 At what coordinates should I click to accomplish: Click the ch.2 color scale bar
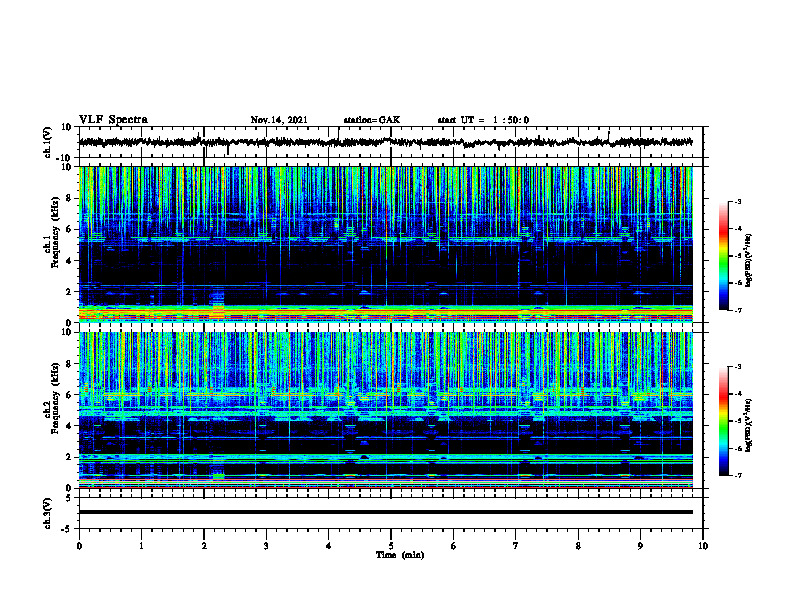click(724, 421)
